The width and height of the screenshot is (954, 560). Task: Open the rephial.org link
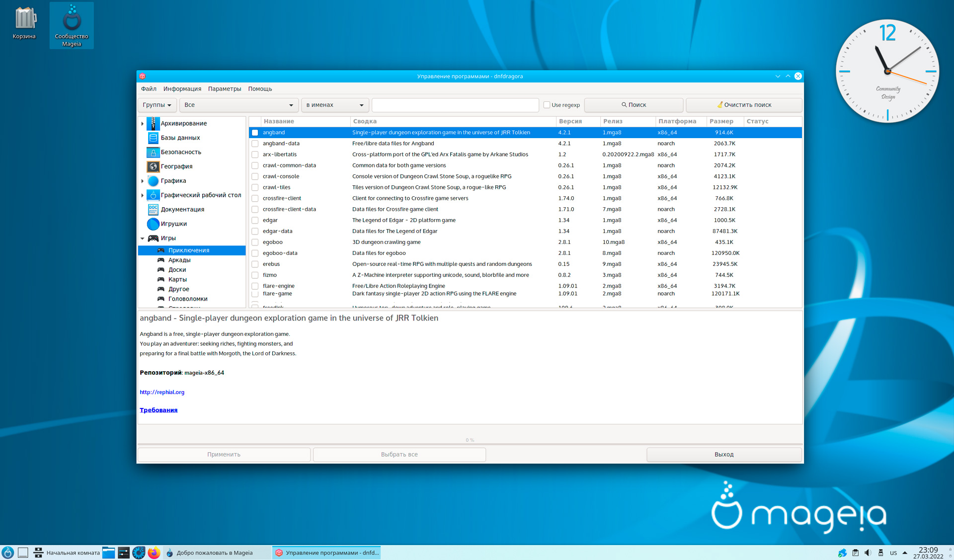click(162, 392)
